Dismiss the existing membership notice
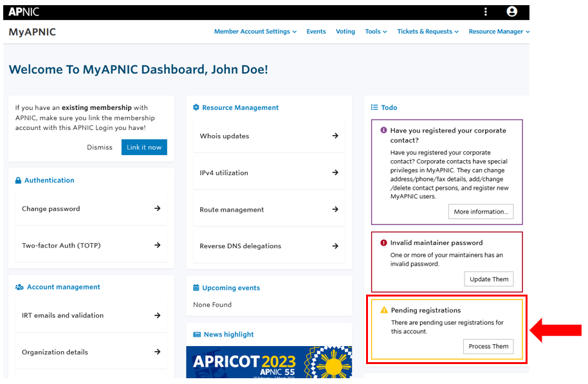 (100, 147)
